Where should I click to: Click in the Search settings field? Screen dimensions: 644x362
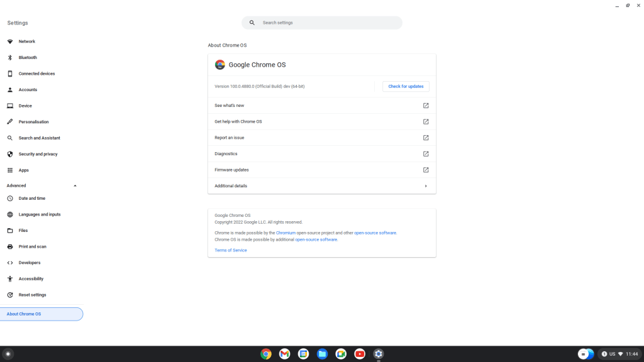click(322, 23)
